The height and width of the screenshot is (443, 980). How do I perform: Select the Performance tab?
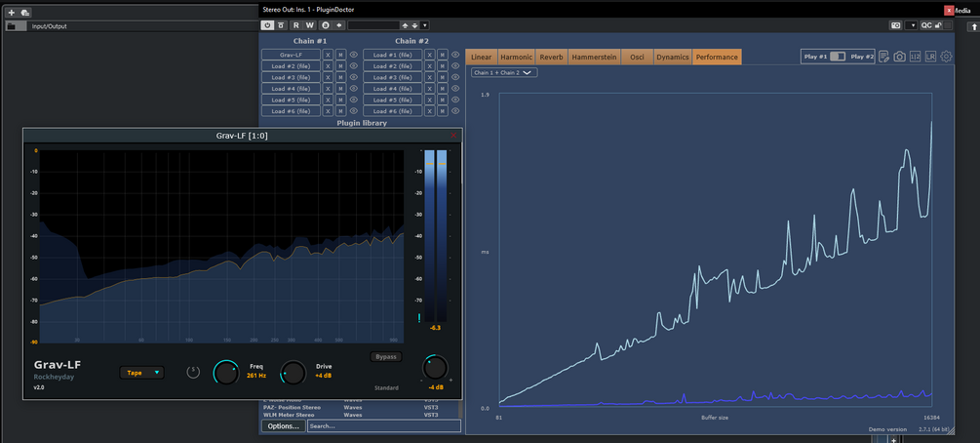(717, 57)
